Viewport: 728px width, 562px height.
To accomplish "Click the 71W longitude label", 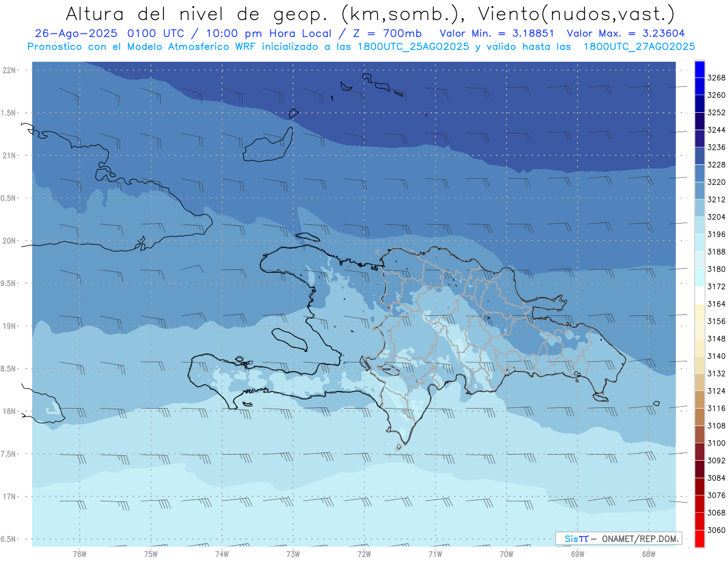I will 435,554.
